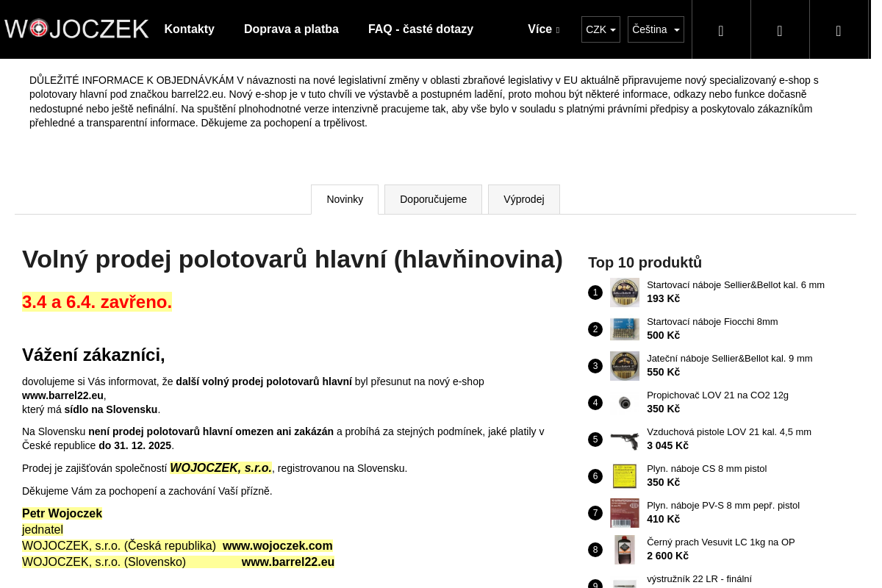This screenshot has height=588, width=882.
Task: Open FAQ - časté dotazy
Action: (420, 29)
